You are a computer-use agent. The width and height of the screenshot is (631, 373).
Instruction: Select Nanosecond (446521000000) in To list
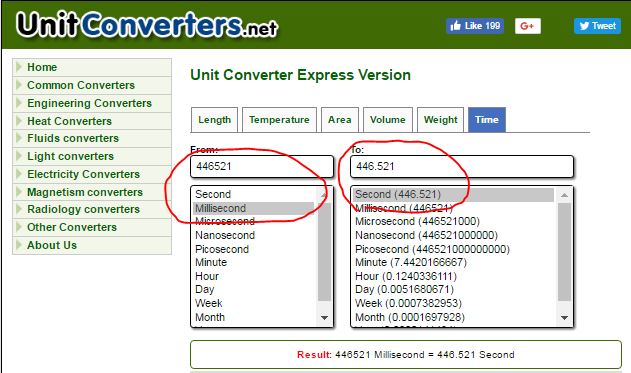(x=454, y=235)
